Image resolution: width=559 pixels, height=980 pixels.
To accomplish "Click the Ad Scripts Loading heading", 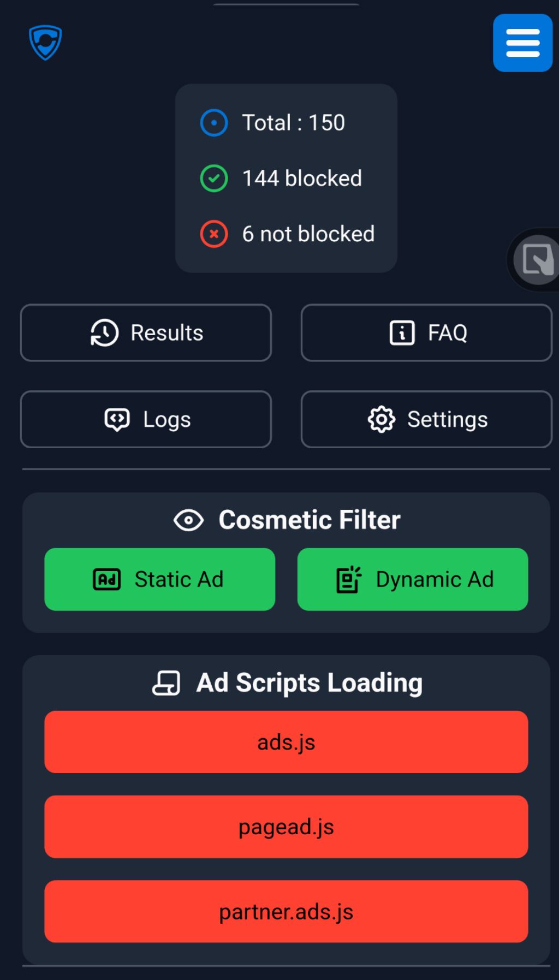I will [x=310, y=683].
